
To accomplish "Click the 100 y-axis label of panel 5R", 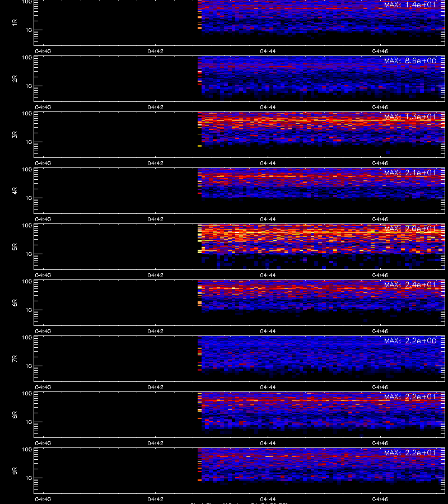I will [x=27, y=226].
